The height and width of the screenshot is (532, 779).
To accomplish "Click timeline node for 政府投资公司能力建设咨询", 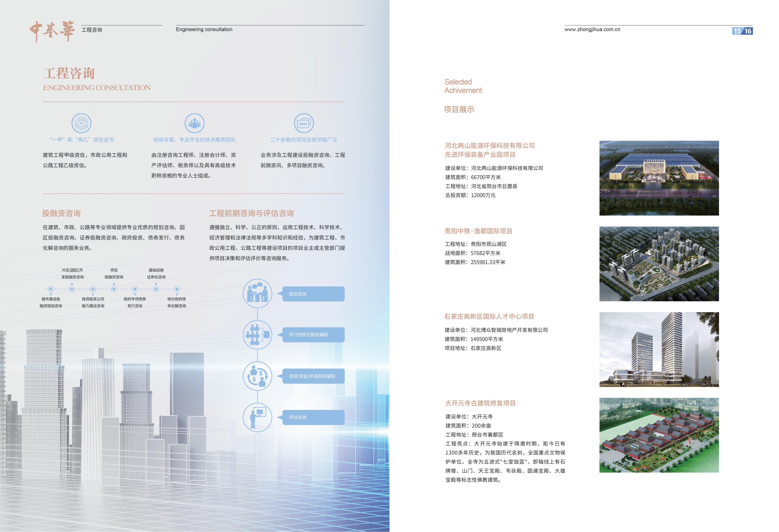I will (x=93, y=289).
